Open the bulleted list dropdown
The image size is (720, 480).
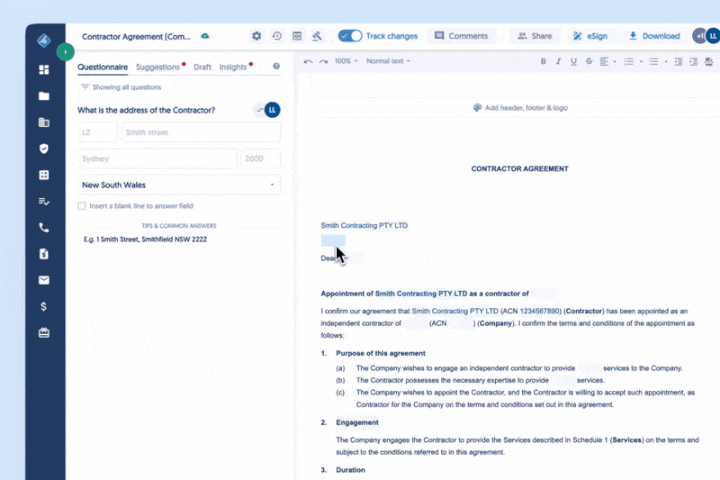click(x=658, y=61)
